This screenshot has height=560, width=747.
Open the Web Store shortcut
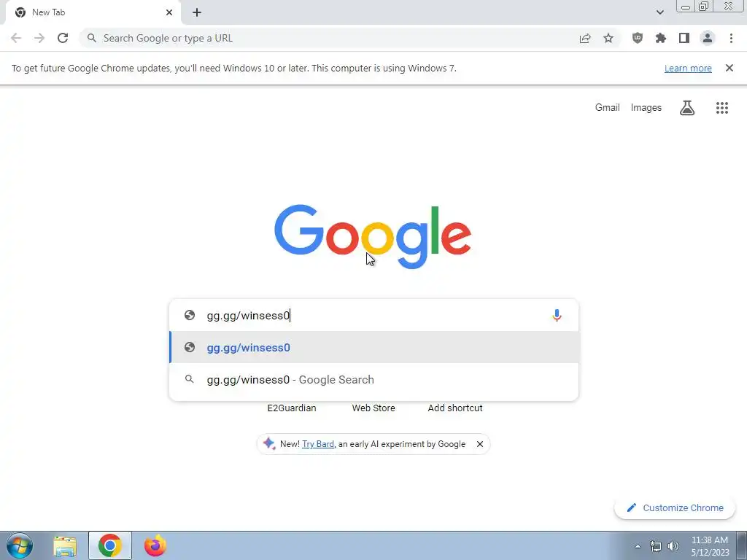pyautogui.click(x=373, y=408)
